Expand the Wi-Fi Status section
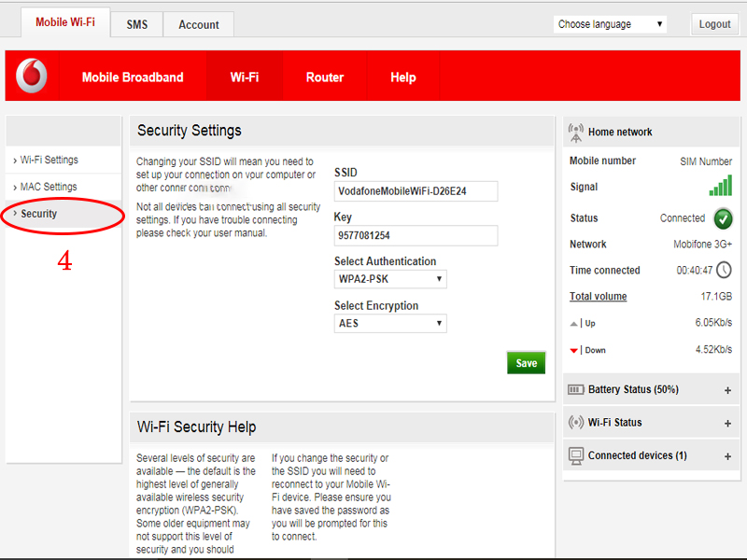Screen dimensions: 747x560 point(727,423)
